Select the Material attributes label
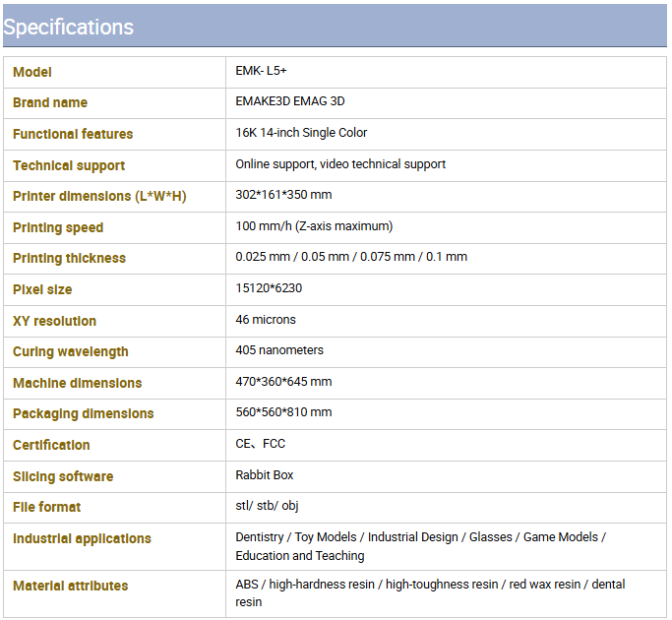The width and height of the screenshot is (672, 620). coord(70,586)
